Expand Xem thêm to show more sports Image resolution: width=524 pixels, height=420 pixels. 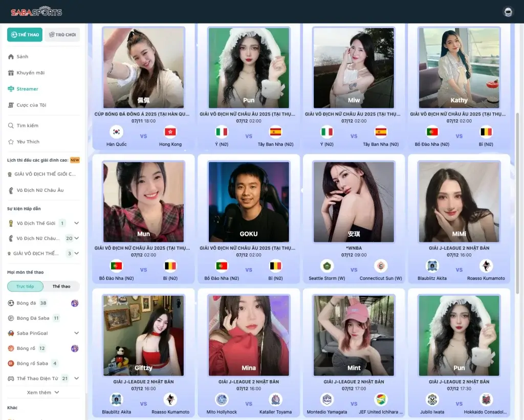point(43,392)
